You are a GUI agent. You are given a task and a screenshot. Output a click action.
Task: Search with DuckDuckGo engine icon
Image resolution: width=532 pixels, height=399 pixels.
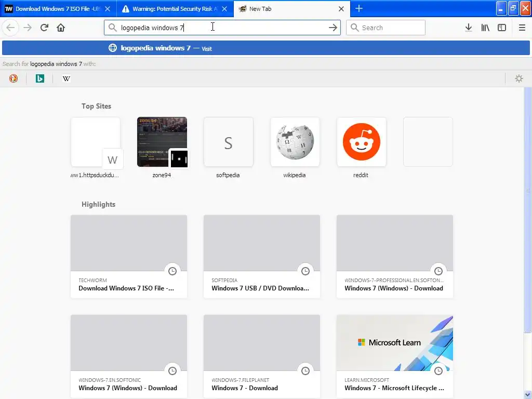point(13,79)
